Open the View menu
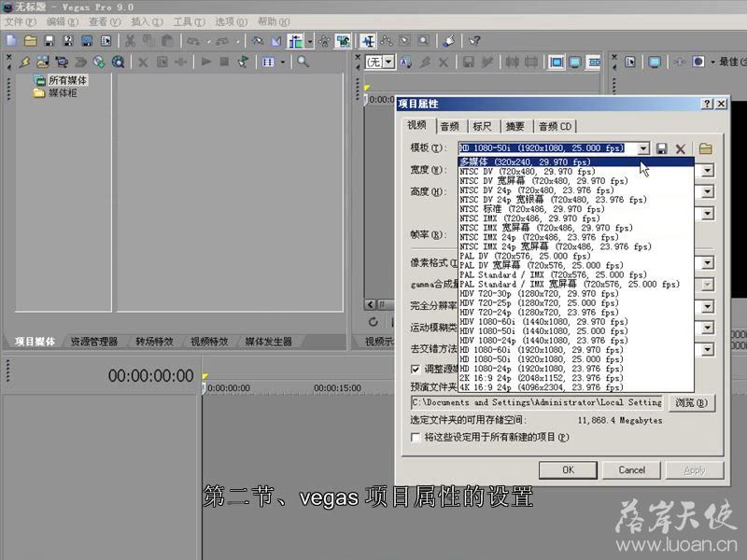The height and width of the screenshot is (560, 747). tap(105, 21)
